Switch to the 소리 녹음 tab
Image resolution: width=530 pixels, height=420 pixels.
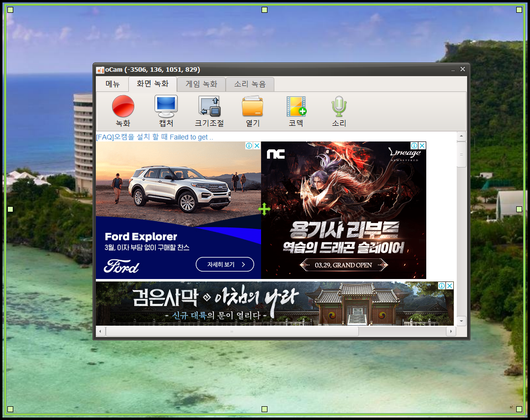[250, 84]
